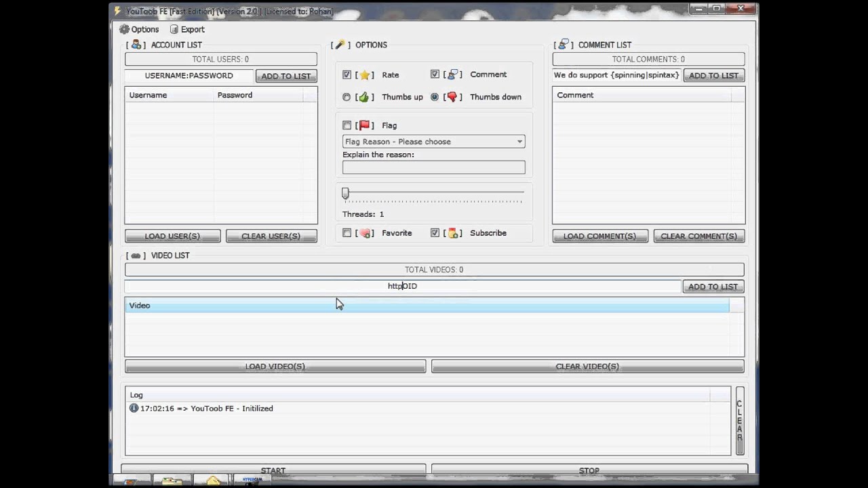Click the TOTAL USERS: 0 label

point(220,59)
